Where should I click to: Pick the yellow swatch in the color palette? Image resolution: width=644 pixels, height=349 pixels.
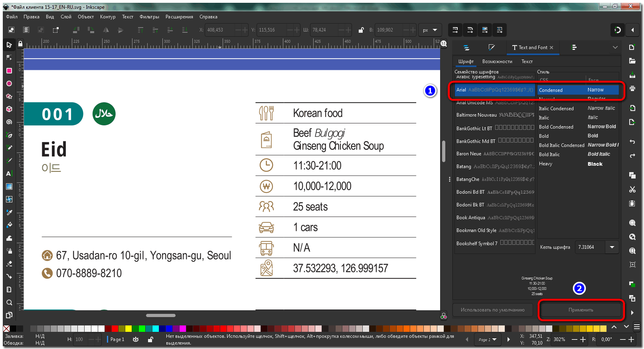(x=128, y=329)
